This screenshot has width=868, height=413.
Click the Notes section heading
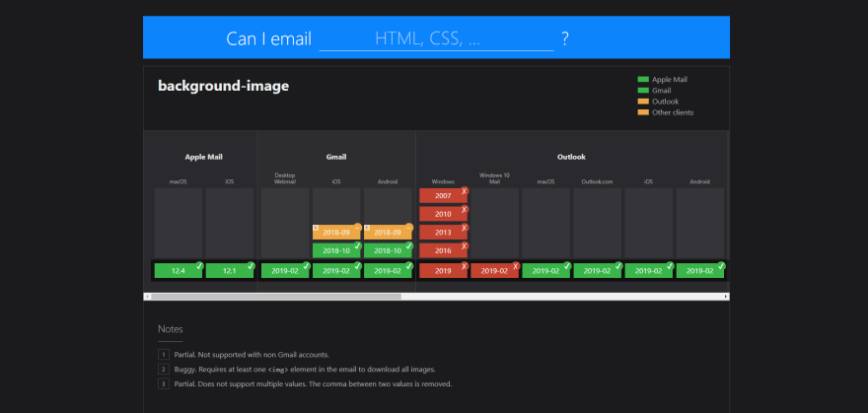pos(171,329)
